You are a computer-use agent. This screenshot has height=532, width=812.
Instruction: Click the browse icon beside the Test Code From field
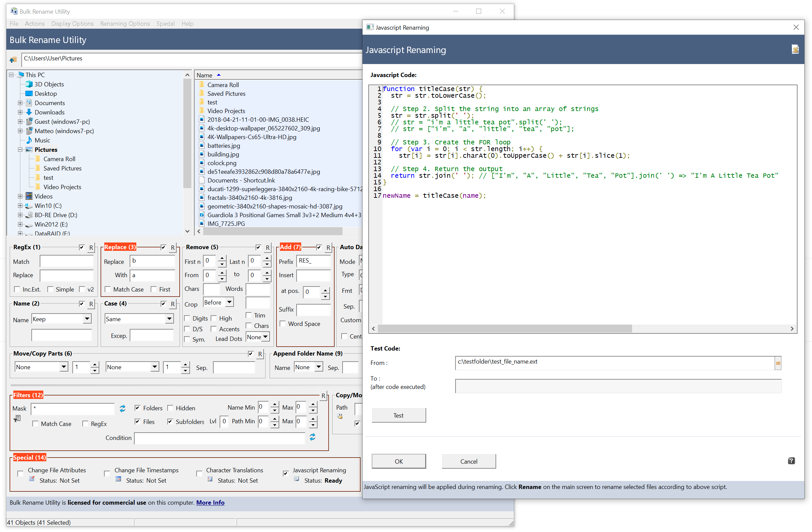778,363
